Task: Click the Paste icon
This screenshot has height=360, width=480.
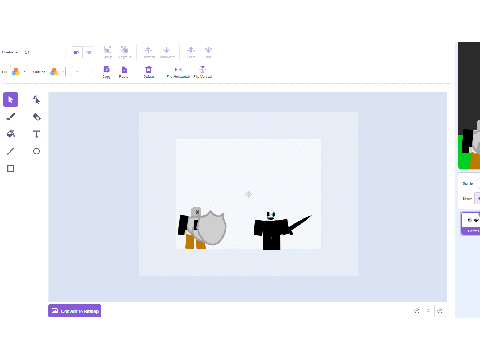Action: (x=124, y=72)
